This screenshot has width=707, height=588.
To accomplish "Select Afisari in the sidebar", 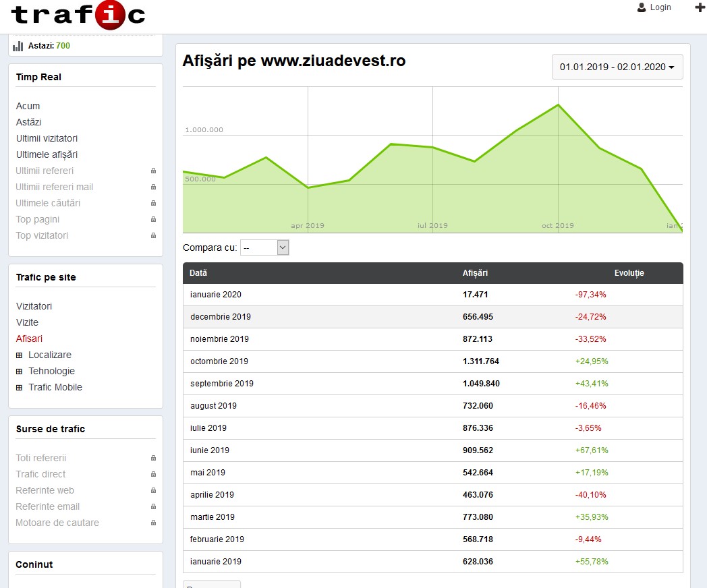I will pyautogui.click(x=29, y=339).
